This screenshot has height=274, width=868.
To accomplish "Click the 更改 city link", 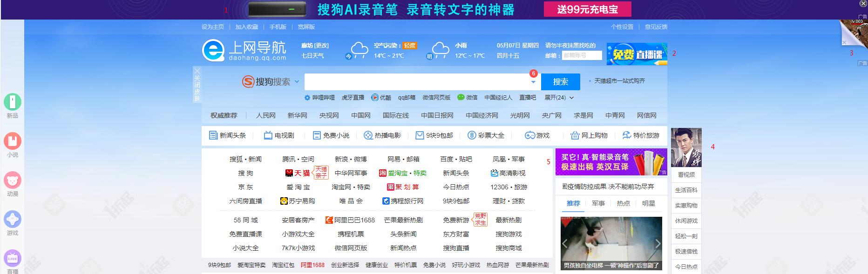I will tap(321, 46).
